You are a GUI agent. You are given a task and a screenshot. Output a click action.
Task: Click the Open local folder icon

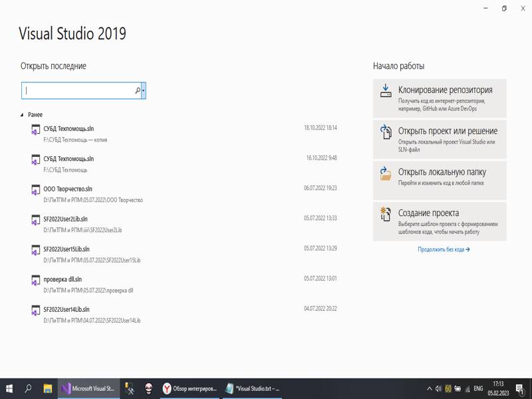[386, 174]
